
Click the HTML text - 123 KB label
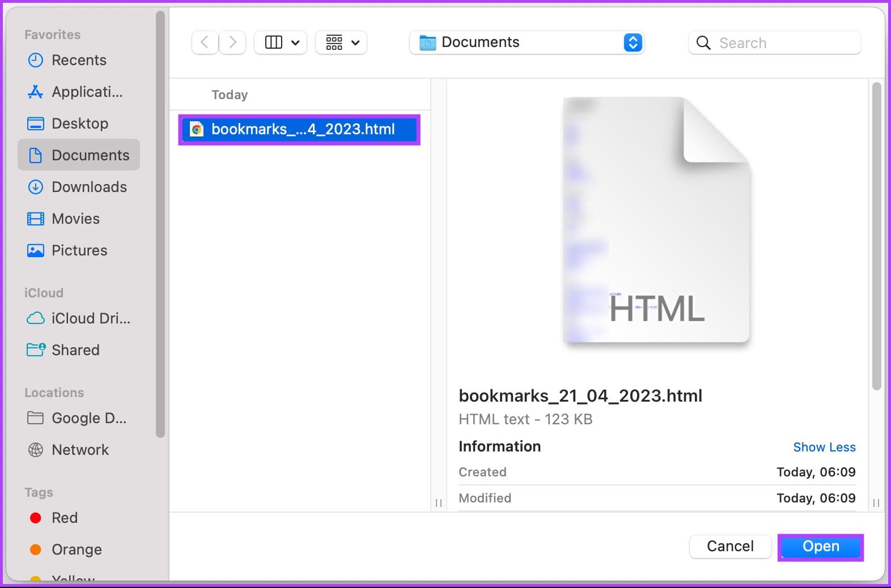(525, 419)
